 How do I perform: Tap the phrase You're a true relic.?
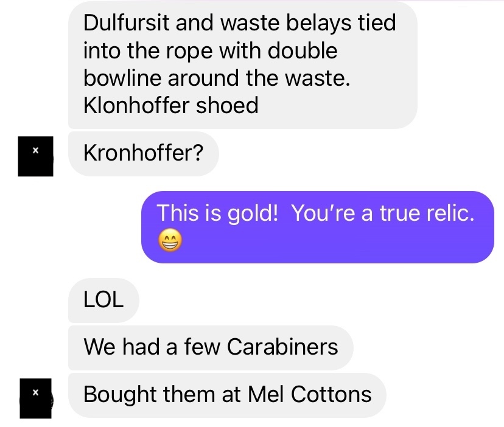click(x=383, y=213)
